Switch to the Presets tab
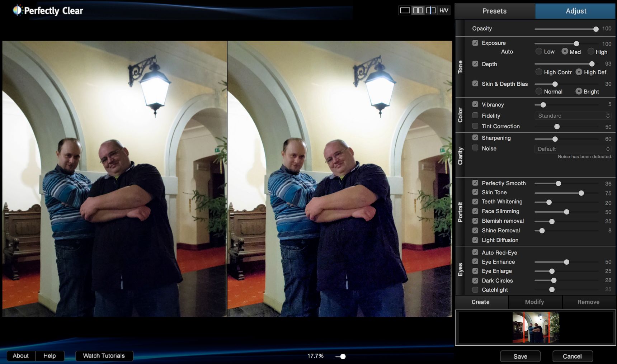617x364 pixels. tap(495, 11)
